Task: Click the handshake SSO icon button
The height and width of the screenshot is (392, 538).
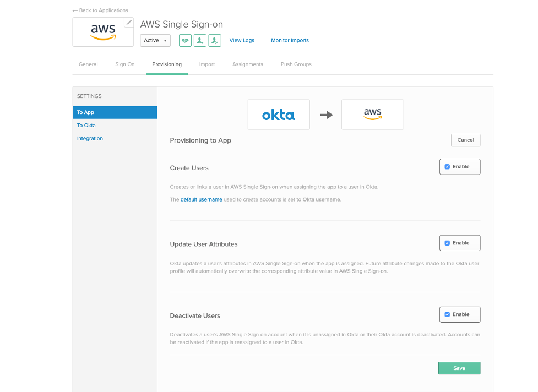Action: click(x=185, y=41)
